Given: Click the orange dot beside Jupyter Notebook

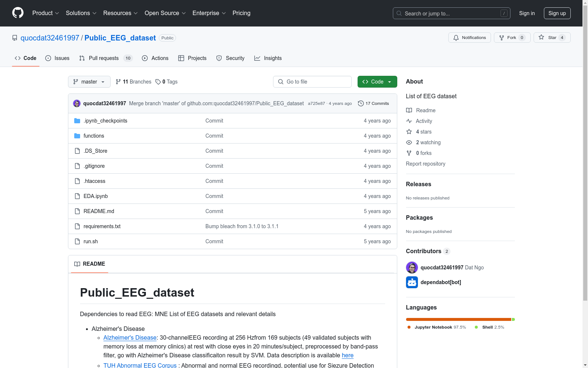Looking at the screenshot, I should (x=409, y=327).
